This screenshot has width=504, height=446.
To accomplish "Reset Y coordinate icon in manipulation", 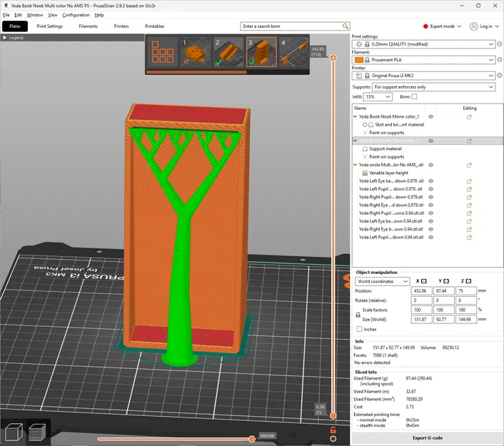I will [x=446, y=281].
